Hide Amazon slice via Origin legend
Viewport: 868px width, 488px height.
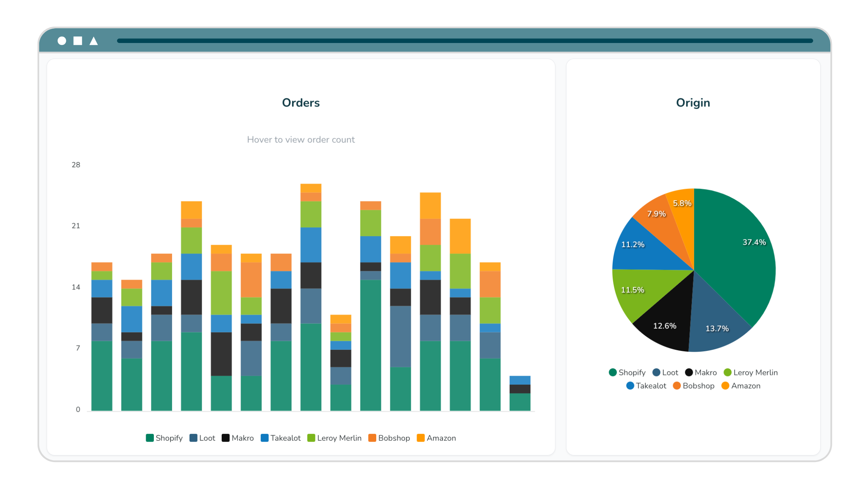point(741,386)
